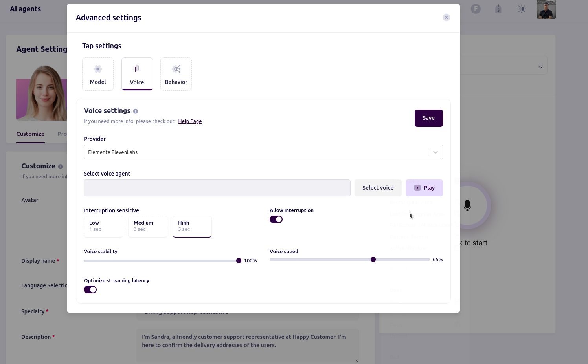Click the Customize info icon
This screenshot has width=588, height=364.
click(61, 166)
